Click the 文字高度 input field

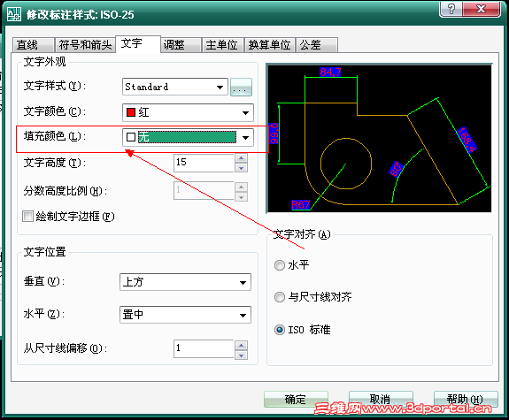click(x=204, y=163)
